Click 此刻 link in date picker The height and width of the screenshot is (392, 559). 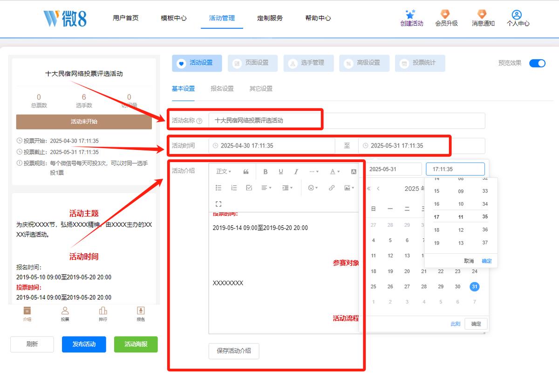tap(456, 324)
